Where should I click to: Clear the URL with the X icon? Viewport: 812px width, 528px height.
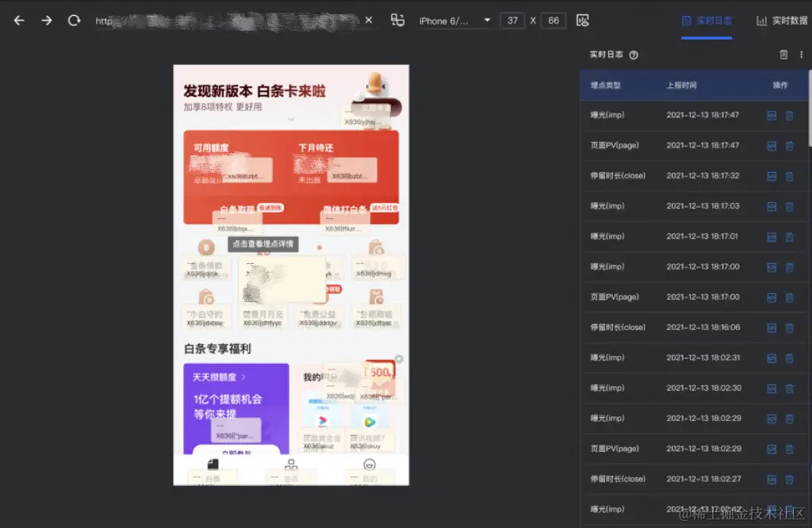click(369, 20)
